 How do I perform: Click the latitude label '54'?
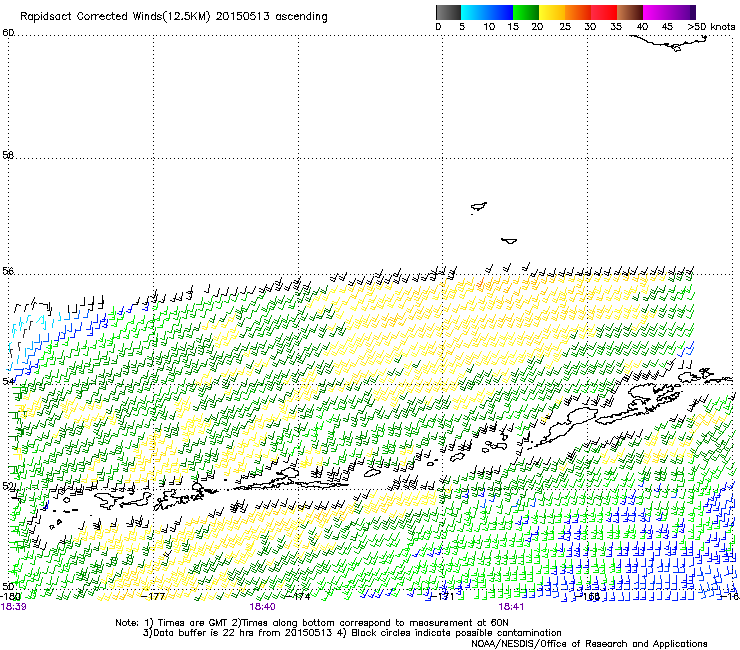[x=8, y=380]
